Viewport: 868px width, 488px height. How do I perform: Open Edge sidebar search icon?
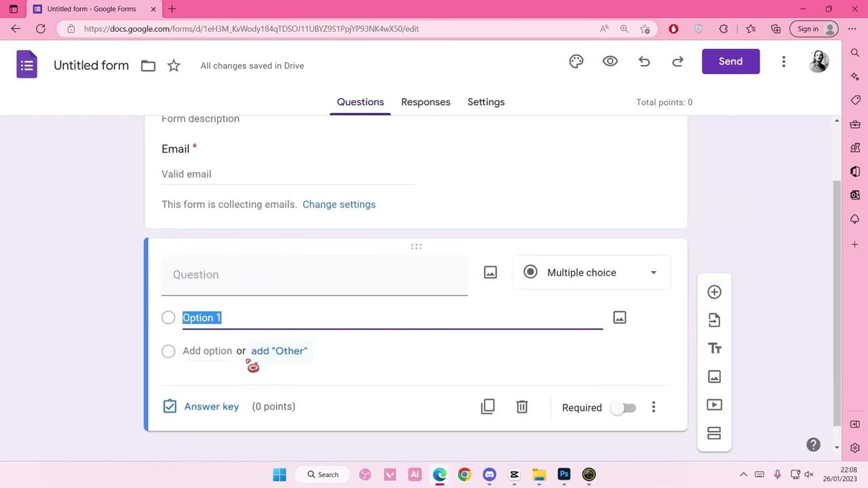click(854, 53)
